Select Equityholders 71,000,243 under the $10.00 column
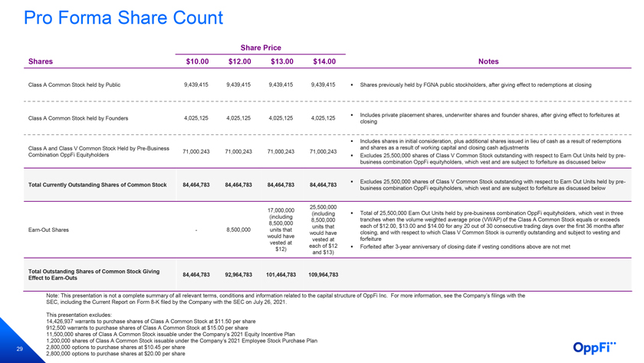Image resolution: width=644 pixels, height=363 pixels. tap(196, 152)
